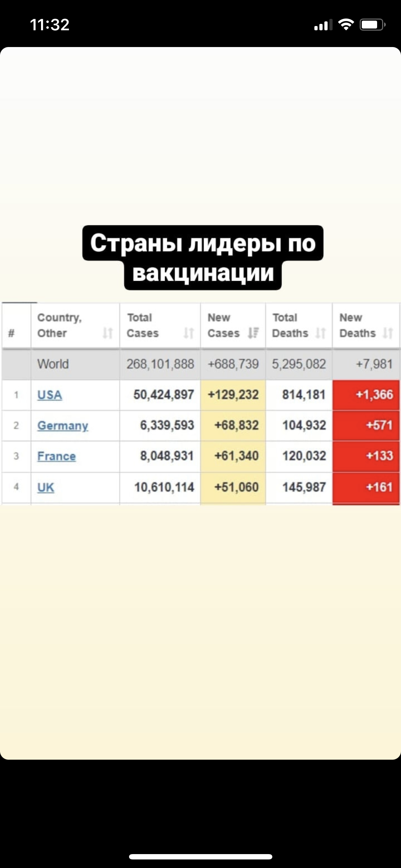Tap the 11:32 clock in status bar
This screenshot has width=401, height=868.
click(50, 25)
